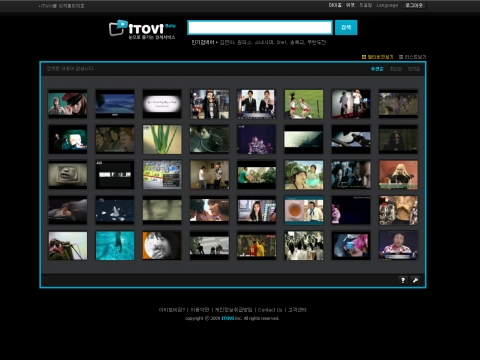Open the blonde woman on orange background thumbnail
The height and width of the screenshot is (360, 480).
point(398,175)
